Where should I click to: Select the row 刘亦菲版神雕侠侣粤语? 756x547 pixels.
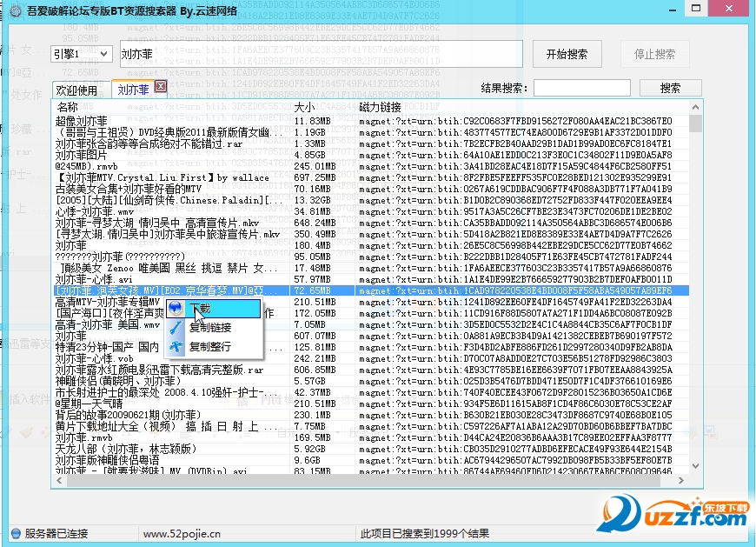point(371,460)
